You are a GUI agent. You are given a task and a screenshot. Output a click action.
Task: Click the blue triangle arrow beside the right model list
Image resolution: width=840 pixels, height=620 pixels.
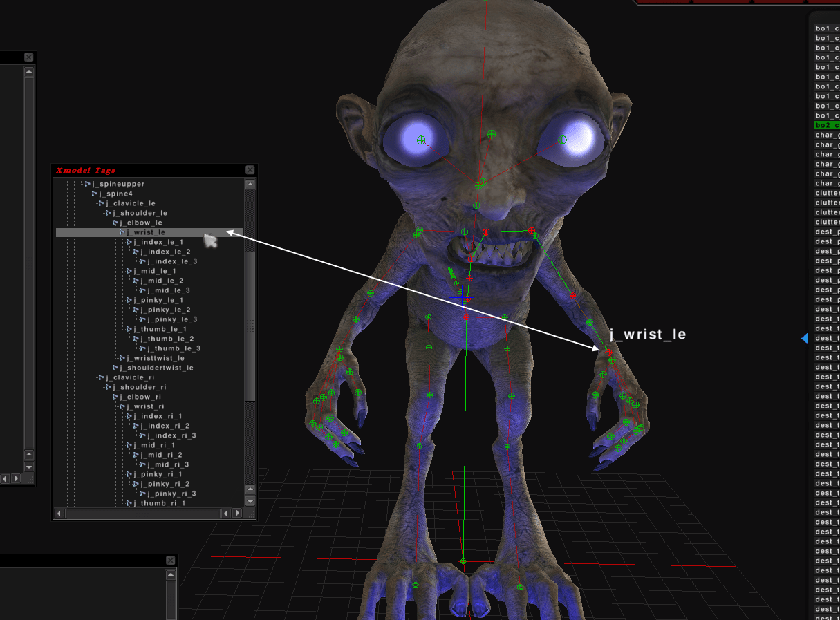(x=804, y=338)
